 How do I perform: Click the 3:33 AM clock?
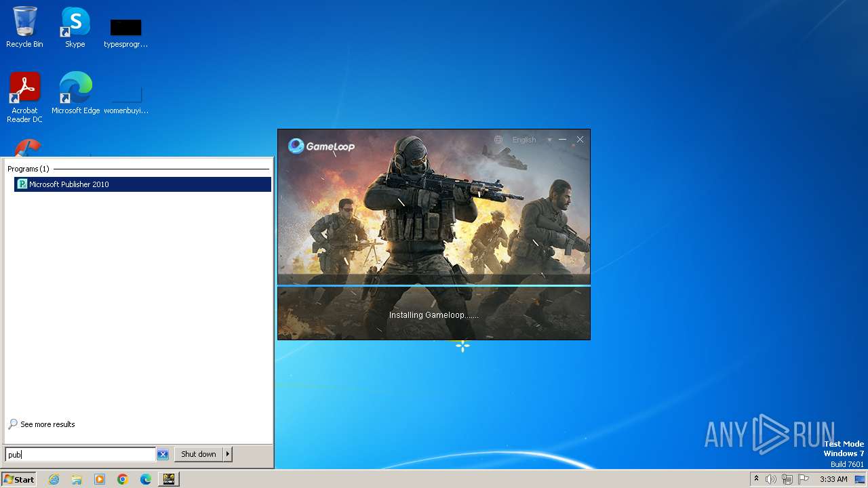(833, 479)
